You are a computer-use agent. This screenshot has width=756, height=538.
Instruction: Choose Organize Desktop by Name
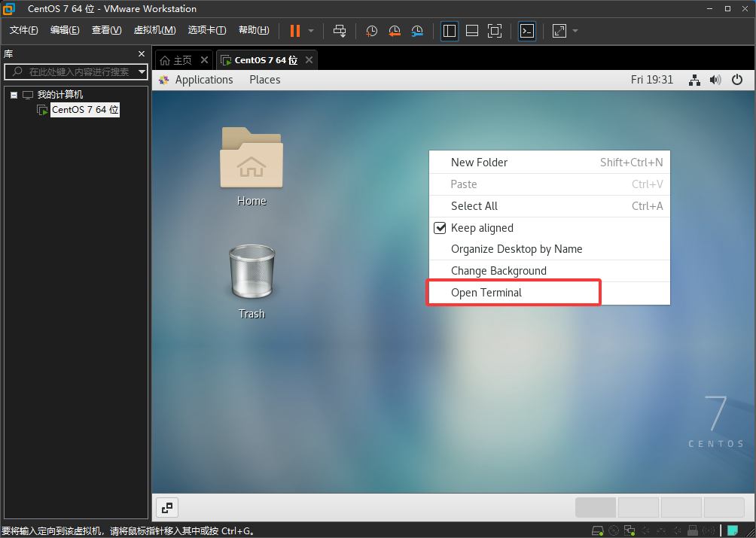pos(550,249)
